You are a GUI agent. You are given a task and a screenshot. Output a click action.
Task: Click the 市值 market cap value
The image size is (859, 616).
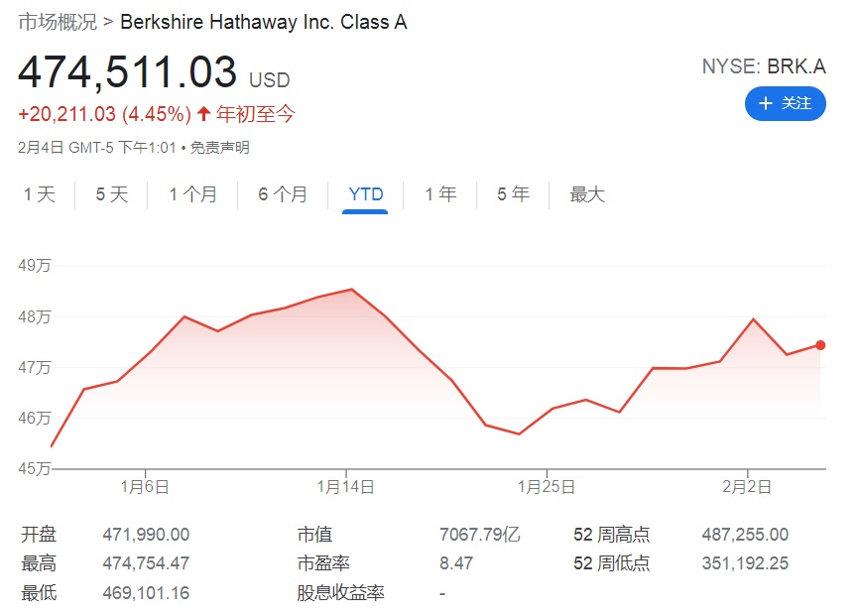click(479, 535)
